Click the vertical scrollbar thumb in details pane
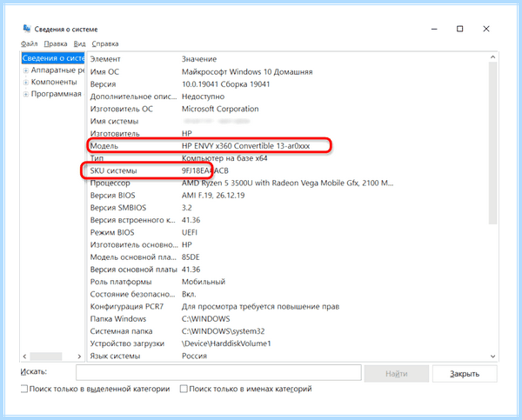This screenshot has height=420, width=522. pyautogui.click(x=492, y=143)
